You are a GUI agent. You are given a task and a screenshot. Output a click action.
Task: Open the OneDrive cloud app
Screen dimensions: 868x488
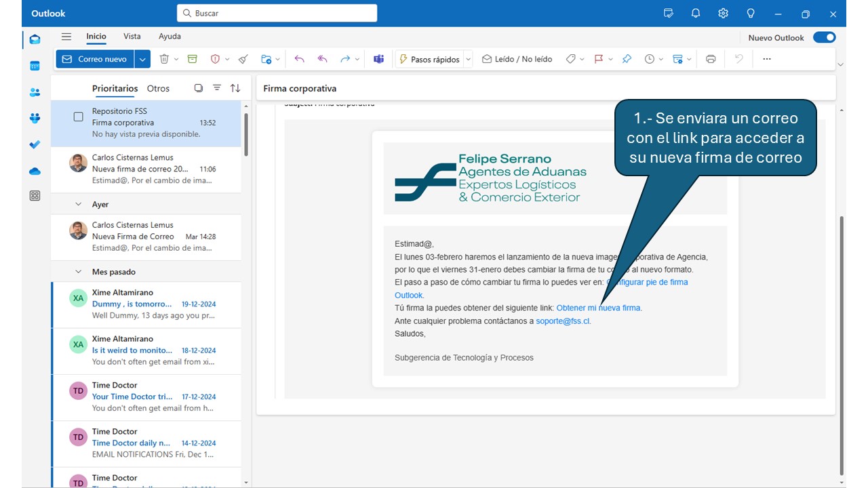(35, 171)
